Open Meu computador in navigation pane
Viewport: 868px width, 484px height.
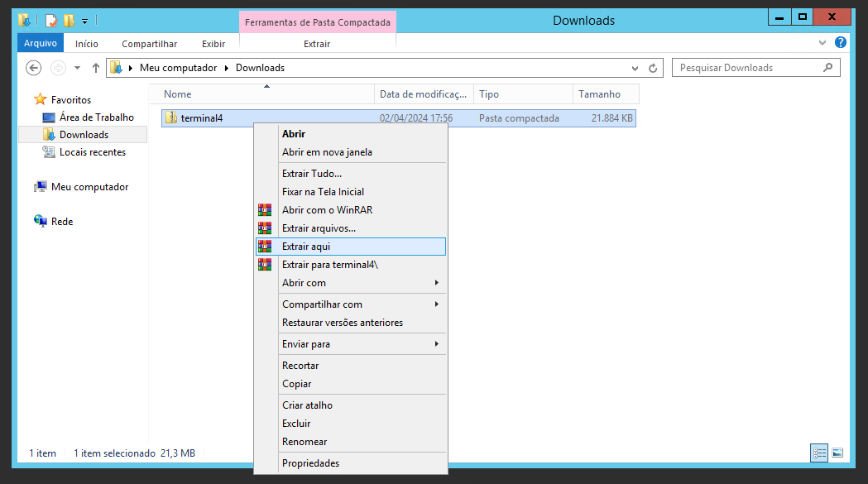[x=89, y=187]
